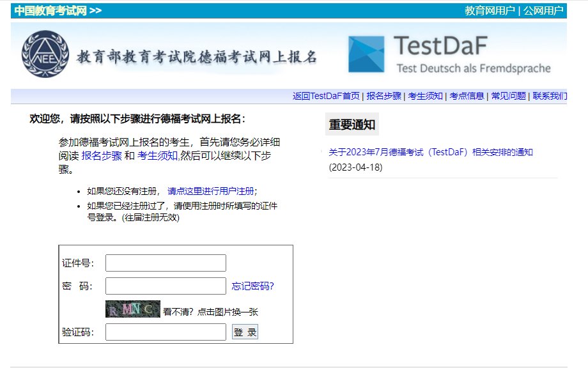Click 考生须知 link in welcome paragraph
The height and width of the screenshot is (370, 588).
tap(157, 155)
